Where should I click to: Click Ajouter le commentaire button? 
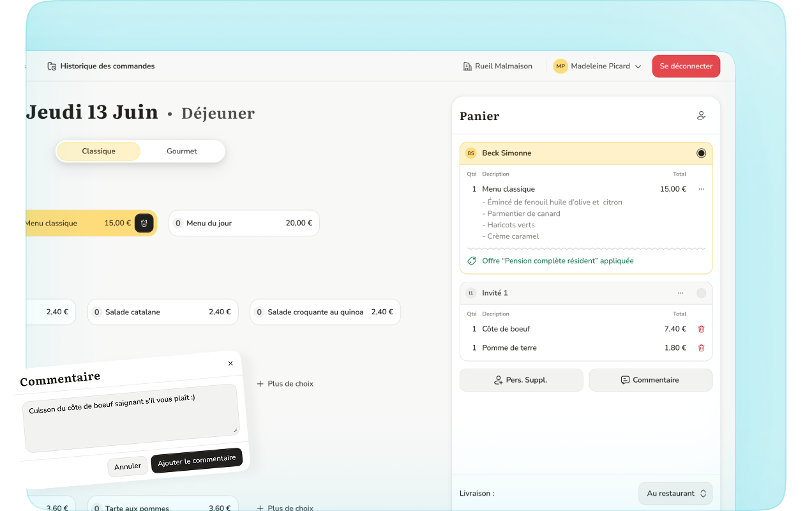coord(197,461)
